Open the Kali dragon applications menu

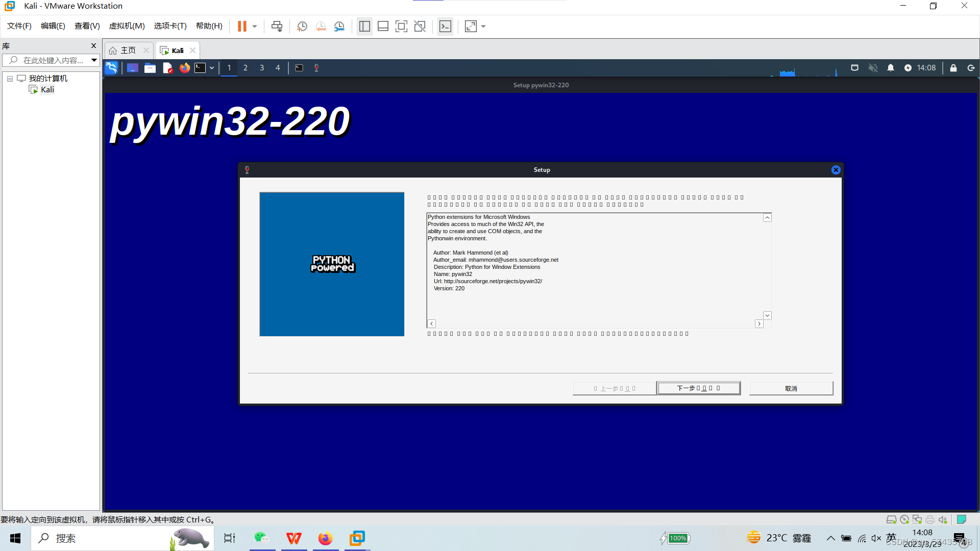111,68
